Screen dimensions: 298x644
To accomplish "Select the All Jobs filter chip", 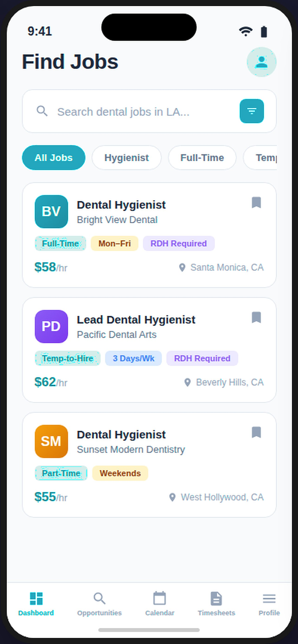I will 54,157.
